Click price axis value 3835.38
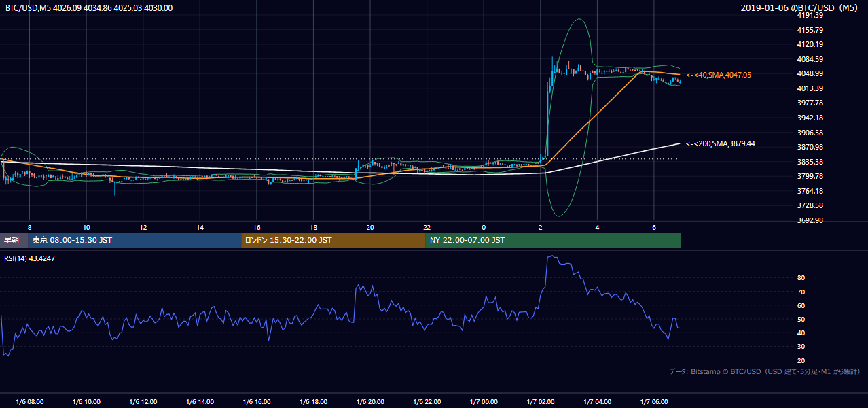The width and height of the screenshot is (868, 408). tap(810, 162)
